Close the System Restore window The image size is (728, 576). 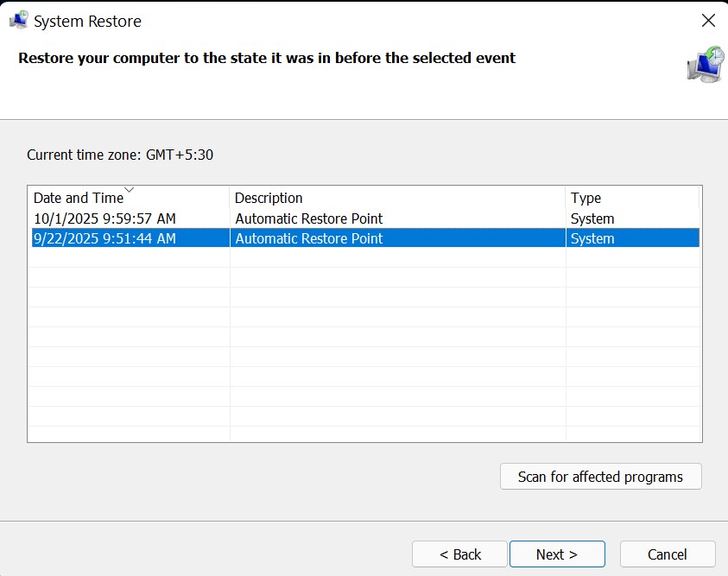click(708, 21)
